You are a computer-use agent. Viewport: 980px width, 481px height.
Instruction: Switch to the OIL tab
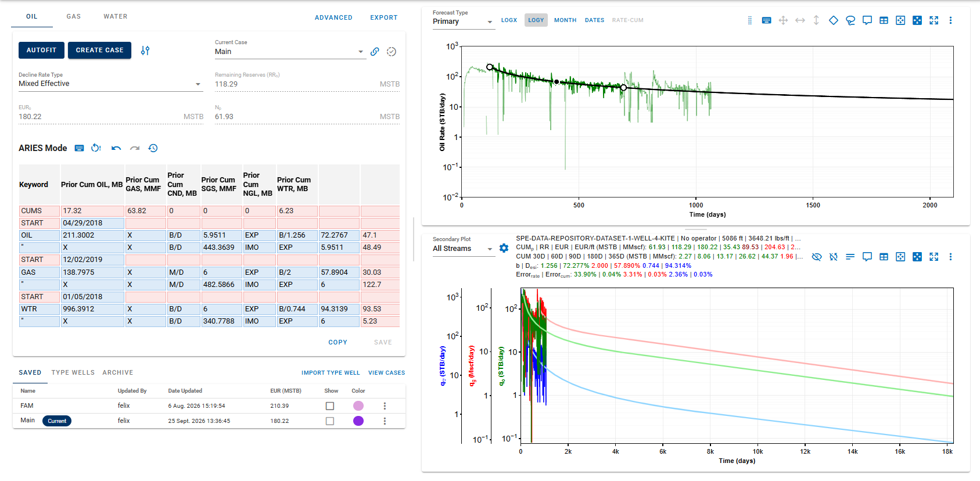[x=32, y=16]
